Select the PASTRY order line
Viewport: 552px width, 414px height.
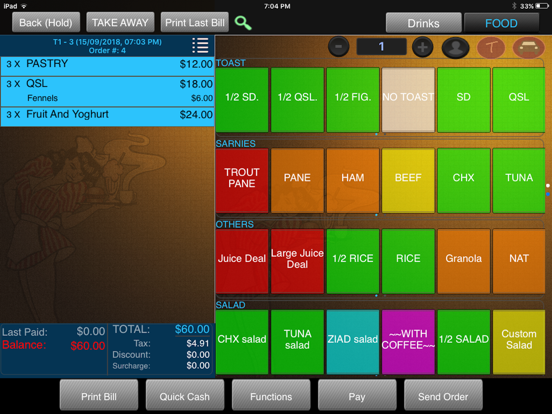point(107,66)
